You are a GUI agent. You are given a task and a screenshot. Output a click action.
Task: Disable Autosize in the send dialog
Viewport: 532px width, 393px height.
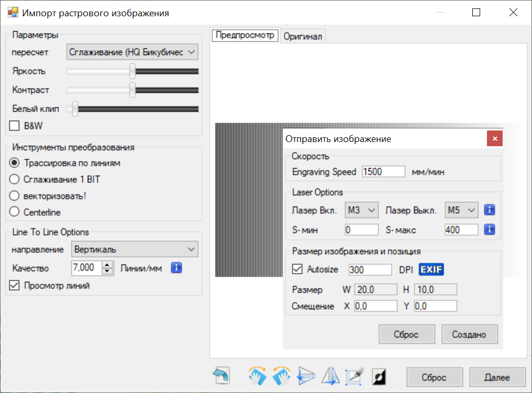click(297, 269)
